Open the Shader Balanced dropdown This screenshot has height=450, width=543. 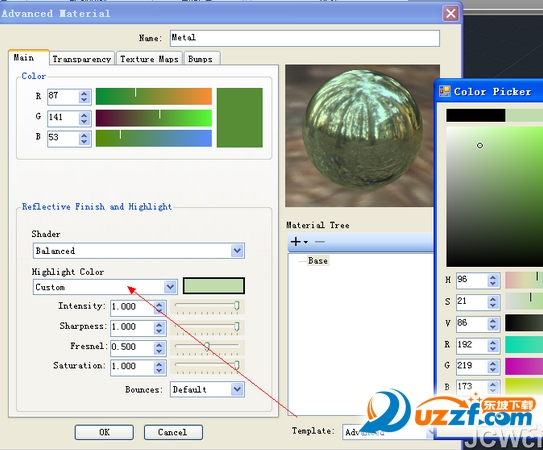point(237,250)
